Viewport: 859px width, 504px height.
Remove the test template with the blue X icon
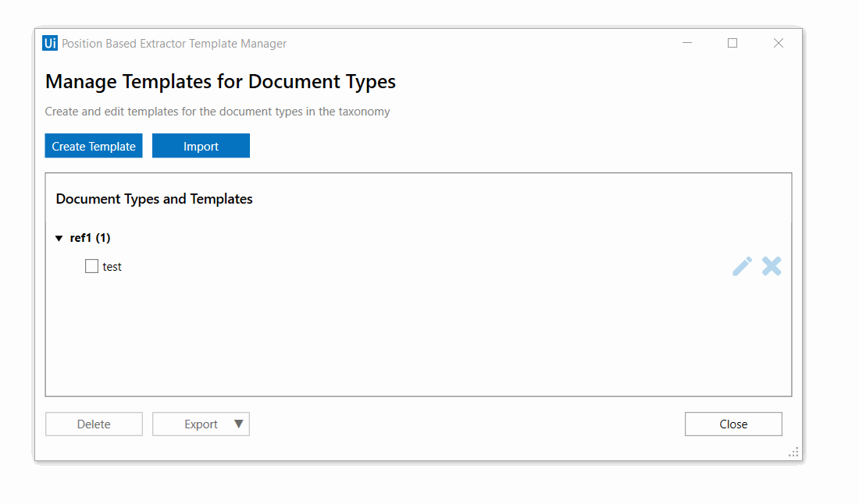pos(772,266)
